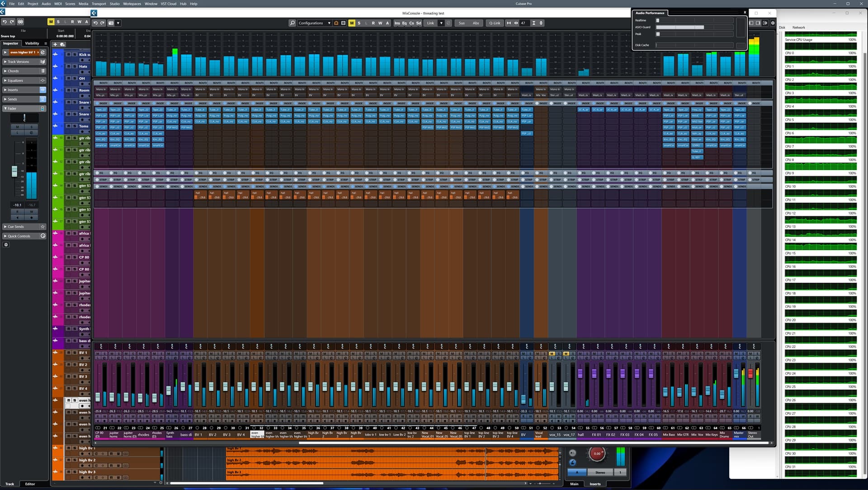Click the Link button
This screenshot has height=490, width=868.
(x=430, y=23)
